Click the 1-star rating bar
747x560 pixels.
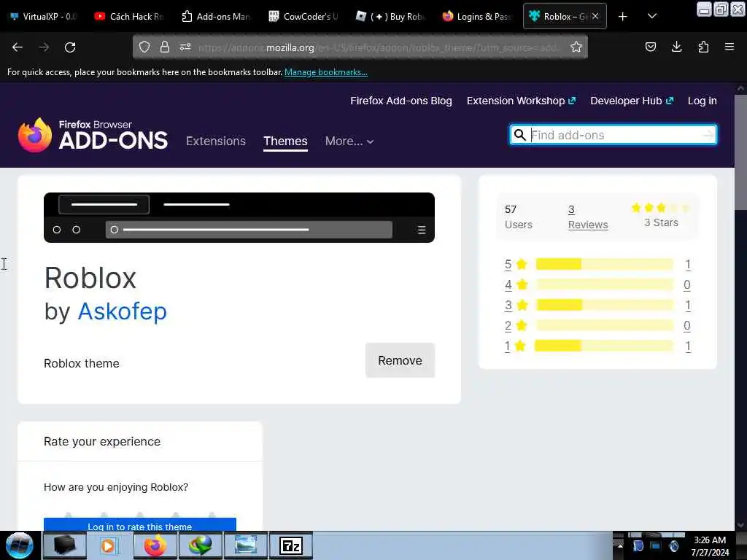[605, 346]
